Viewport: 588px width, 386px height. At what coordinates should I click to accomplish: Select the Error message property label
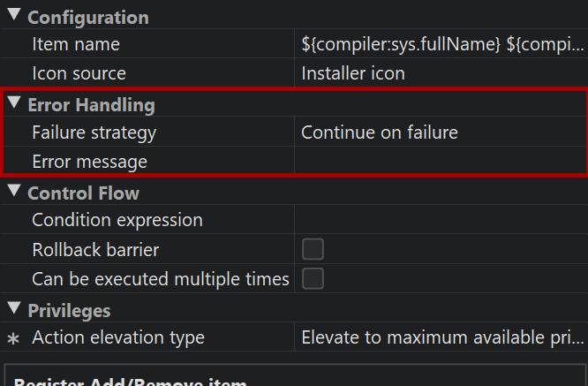[89, 162]
